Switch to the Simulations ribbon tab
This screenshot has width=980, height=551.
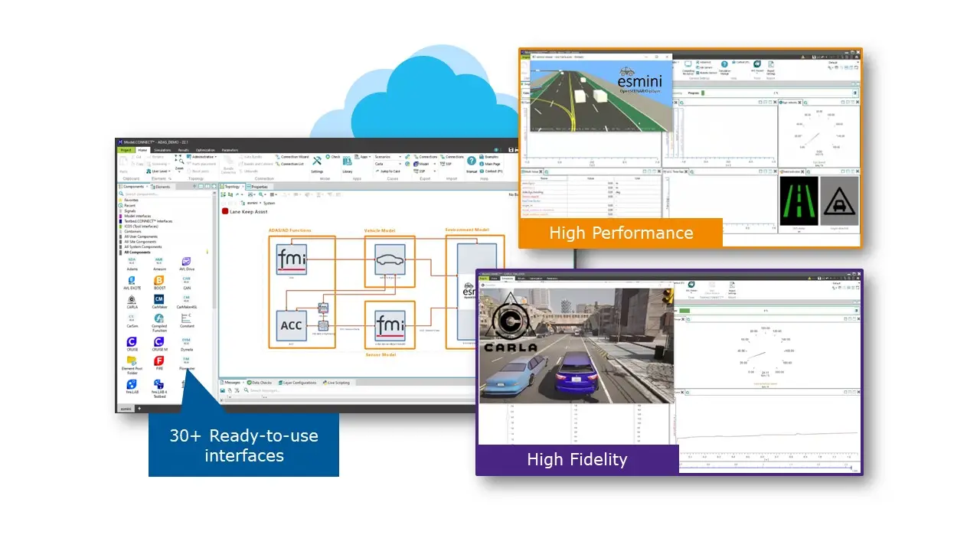coord(162,150)
